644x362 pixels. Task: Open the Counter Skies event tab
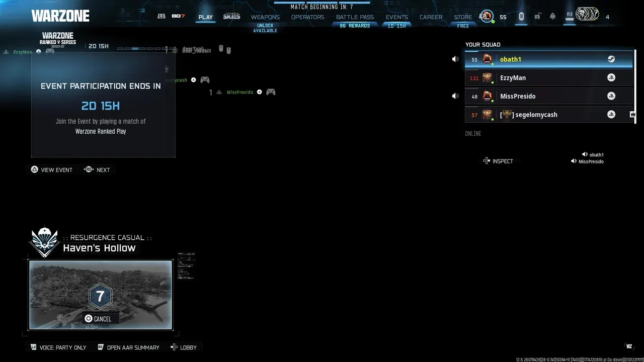point(231,17)
